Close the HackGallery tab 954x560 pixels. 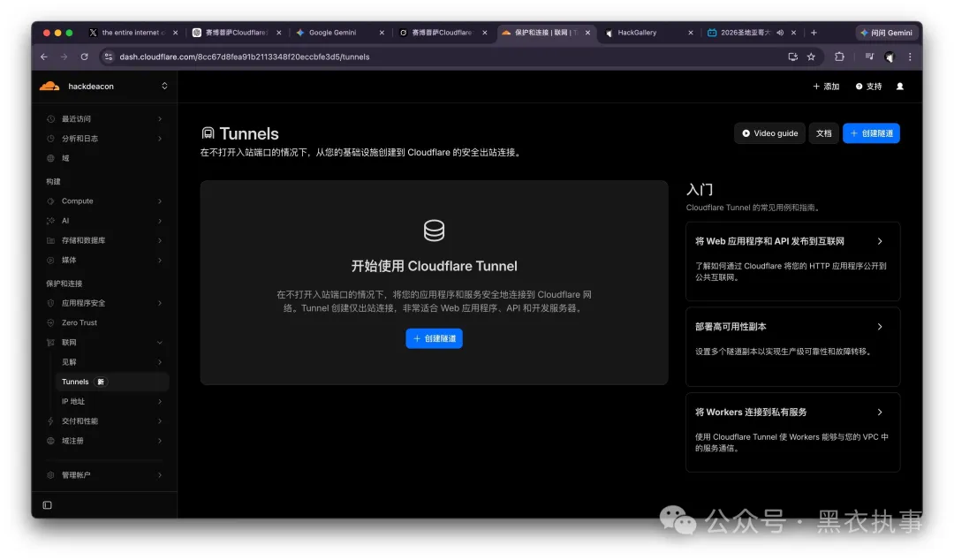(x=691, y=33)
